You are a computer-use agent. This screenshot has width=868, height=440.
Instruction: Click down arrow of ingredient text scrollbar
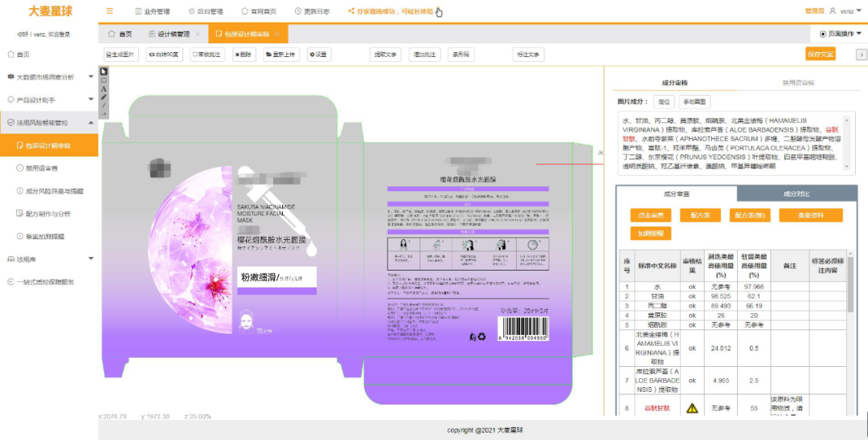[x=846, y=166]
